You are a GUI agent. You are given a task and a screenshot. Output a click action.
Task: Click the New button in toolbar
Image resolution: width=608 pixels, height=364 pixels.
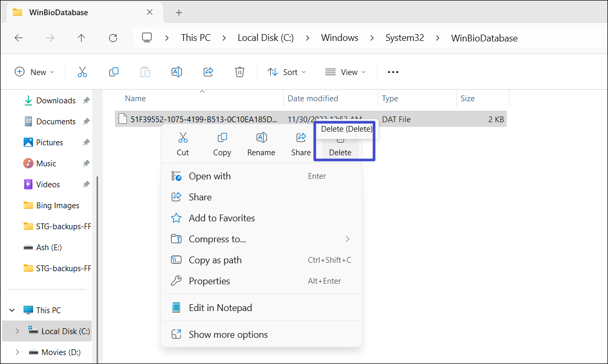35,72
